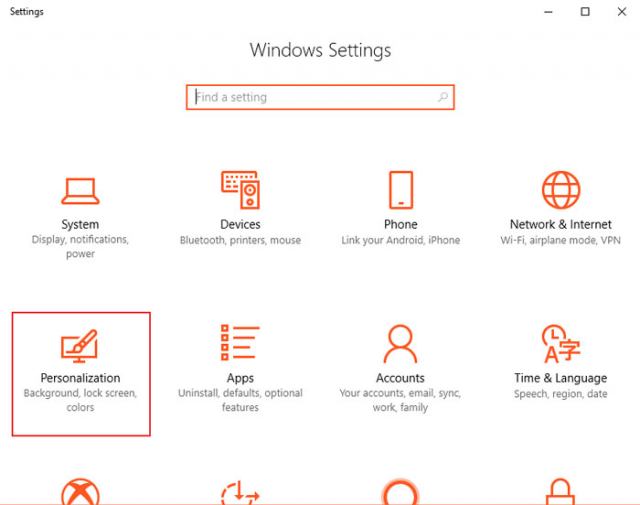Click 'Link your Android, iPhone' description
The image size is (640, 505).
pos(401,240)
